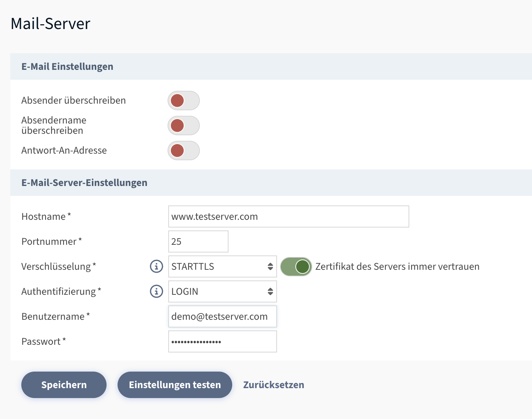Turn on Absendername überschreiben switch
Screen dimensions: 532x419
(184, 126)
